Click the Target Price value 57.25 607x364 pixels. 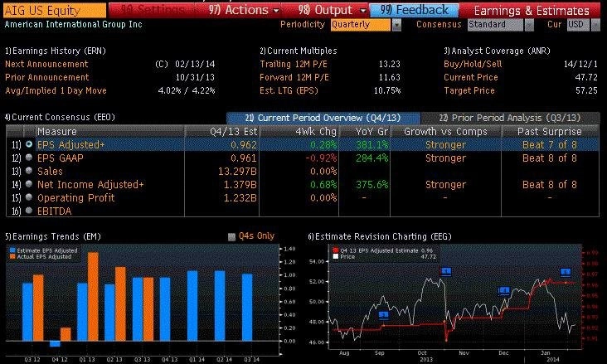(586, 90)
